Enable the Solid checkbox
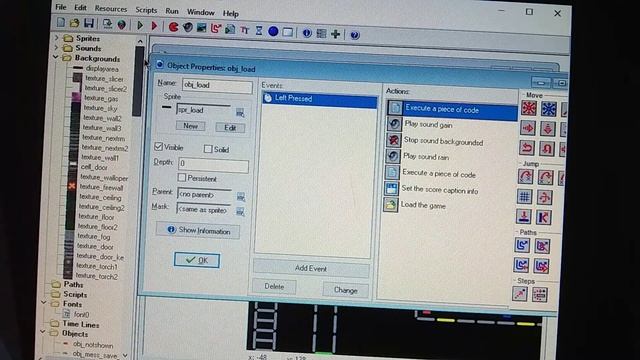The width and height of the screenshot is (640, 360). point(208,149)
